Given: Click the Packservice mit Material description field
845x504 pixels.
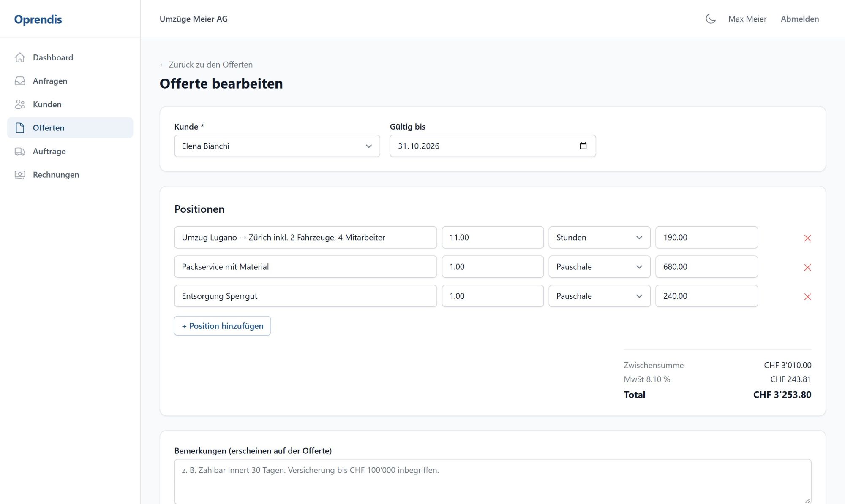Looking at the screenshot, I should (305, 267).
